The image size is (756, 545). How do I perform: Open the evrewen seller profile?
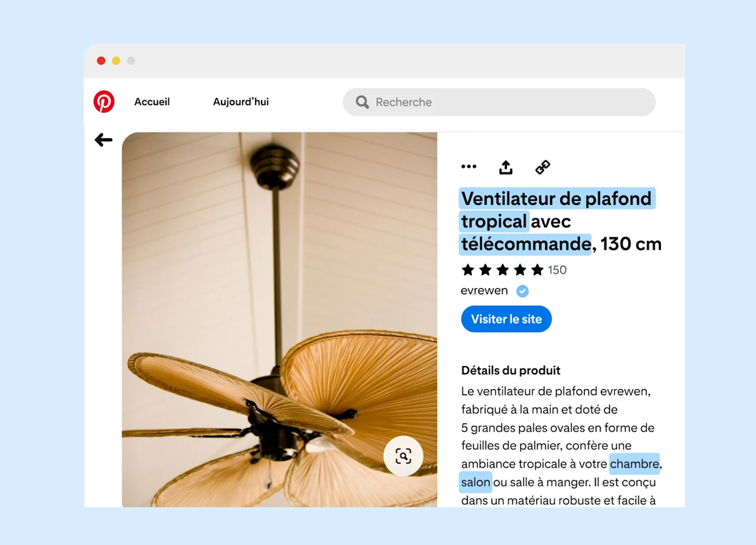point(484,290)
